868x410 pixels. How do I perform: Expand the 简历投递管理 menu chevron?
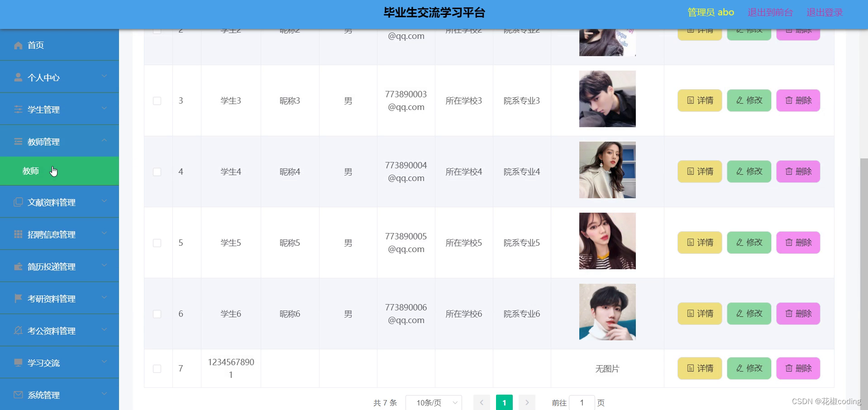104,265
